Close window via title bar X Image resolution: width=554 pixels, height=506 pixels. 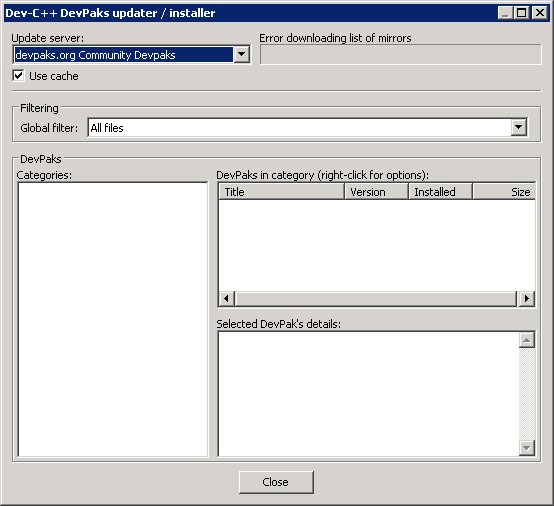[x=540, y=13]
